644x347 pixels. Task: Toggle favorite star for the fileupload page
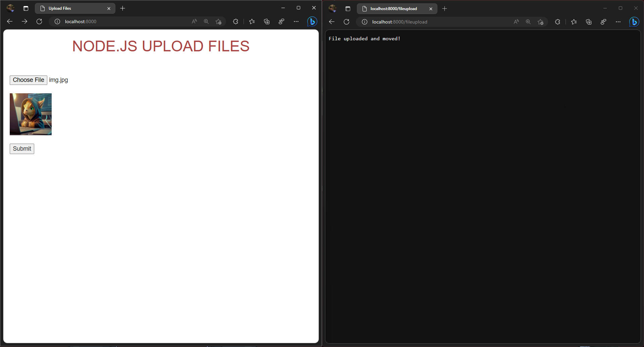pyautogui.click(x=540, y=22)
